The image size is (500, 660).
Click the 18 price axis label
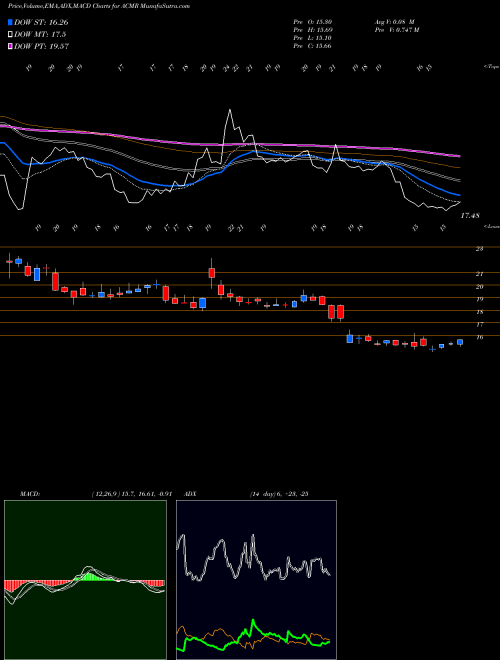tap(479, 312)
